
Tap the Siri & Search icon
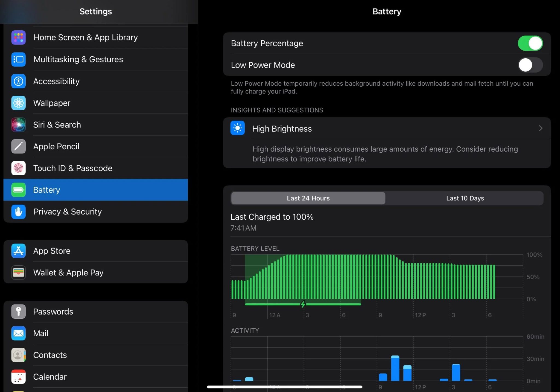(x=18, y=125)
